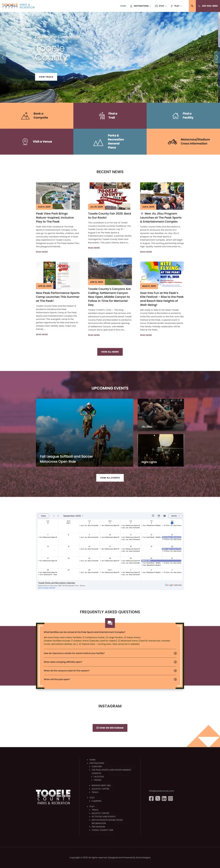
Task: Expand 'When will the pool open?' question
Action: [x=175, y=679]
